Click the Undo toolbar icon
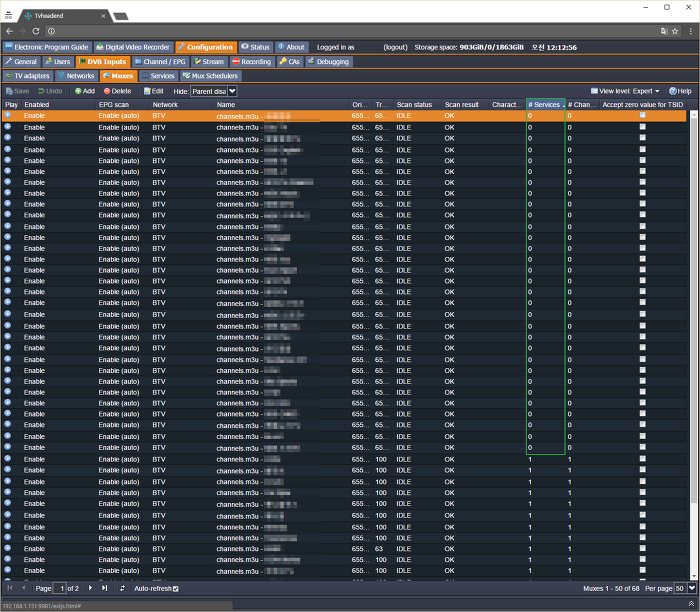 tap(50, 91)
